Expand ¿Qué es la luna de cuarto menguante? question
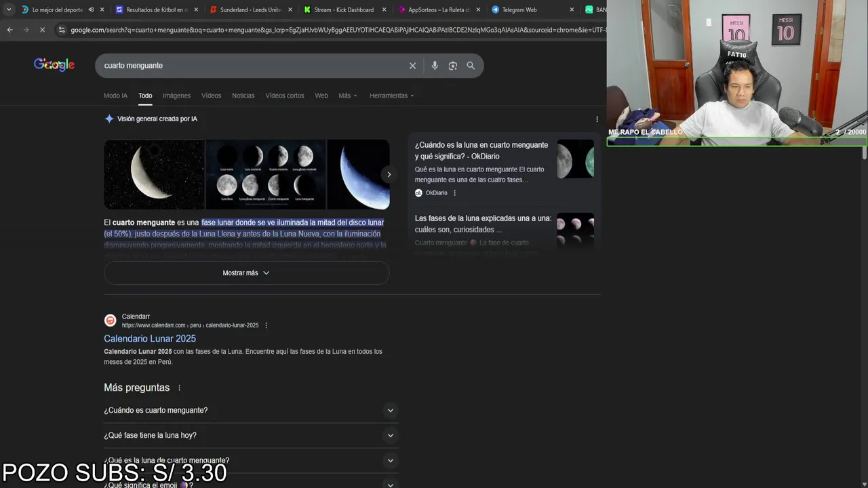Viewport: 868px width, 488px height. pos(251,460)
